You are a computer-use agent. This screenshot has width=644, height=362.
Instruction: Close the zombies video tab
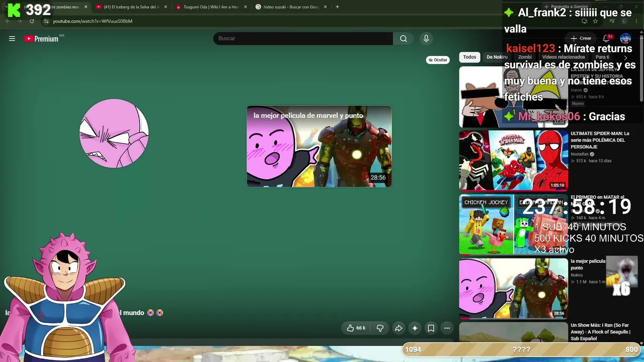coord(86,7)
